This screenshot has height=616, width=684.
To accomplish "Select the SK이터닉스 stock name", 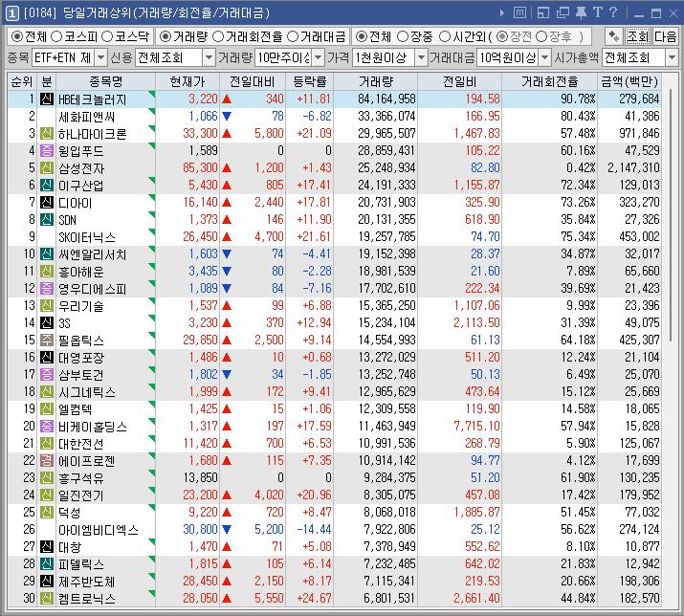I will pyautogui.click(x=87, y=237).
